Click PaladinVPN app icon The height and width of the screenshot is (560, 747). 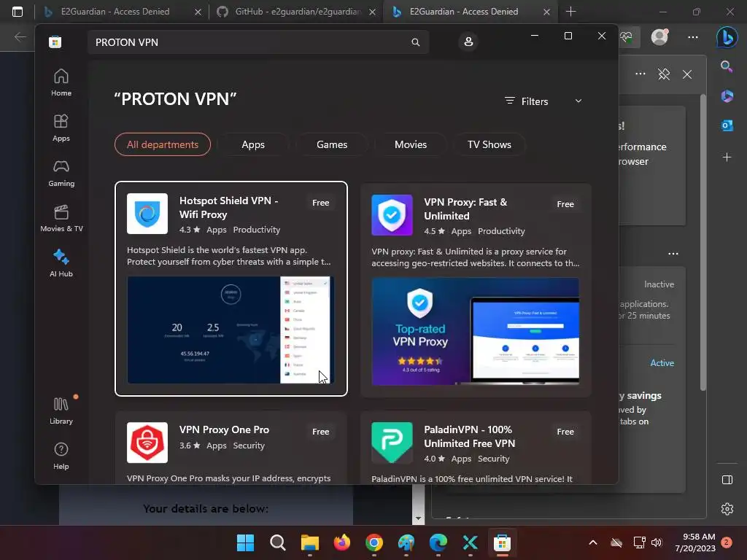coord(392,443)
